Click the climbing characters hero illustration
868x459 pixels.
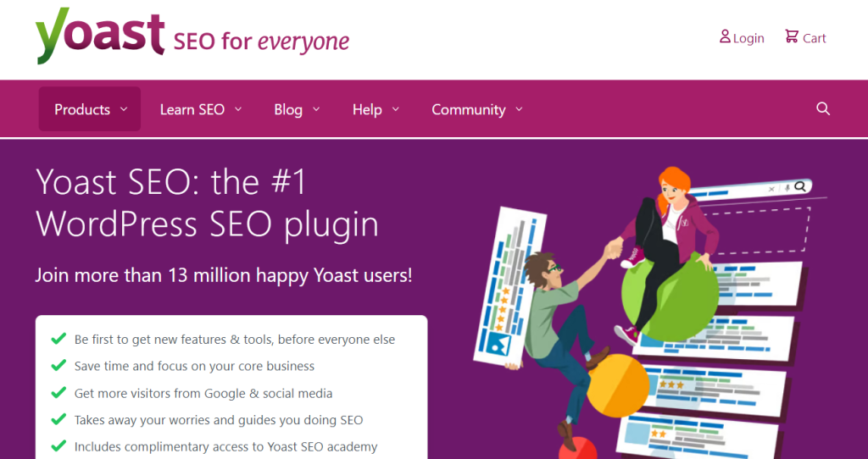[x=650, y=312]
